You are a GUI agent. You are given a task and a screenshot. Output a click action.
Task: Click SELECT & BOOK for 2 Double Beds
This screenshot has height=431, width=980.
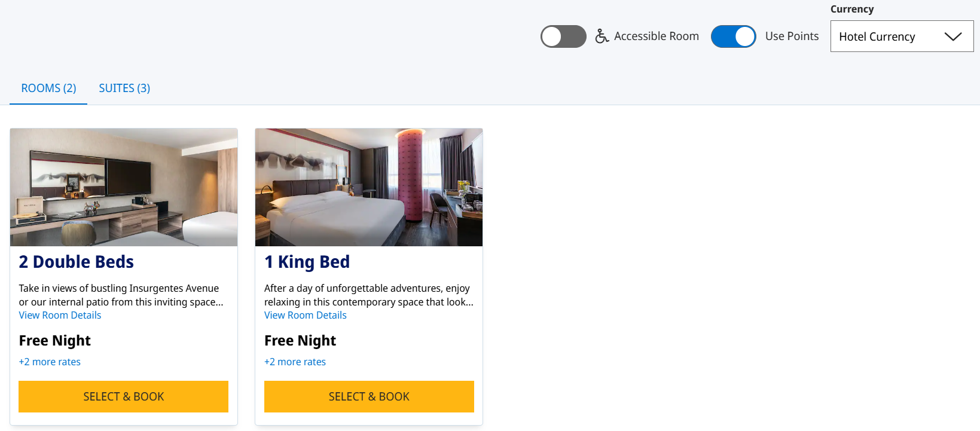point(123,396)
